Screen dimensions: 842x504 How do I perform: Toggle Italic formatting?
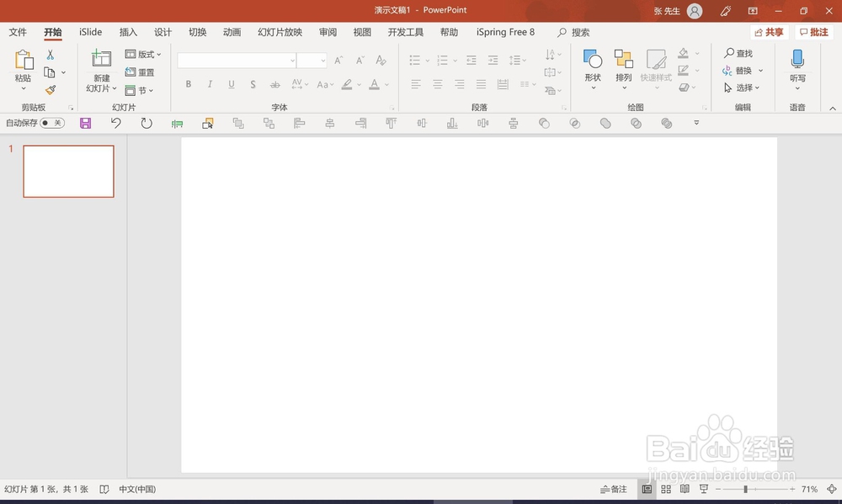coord(210,84)
